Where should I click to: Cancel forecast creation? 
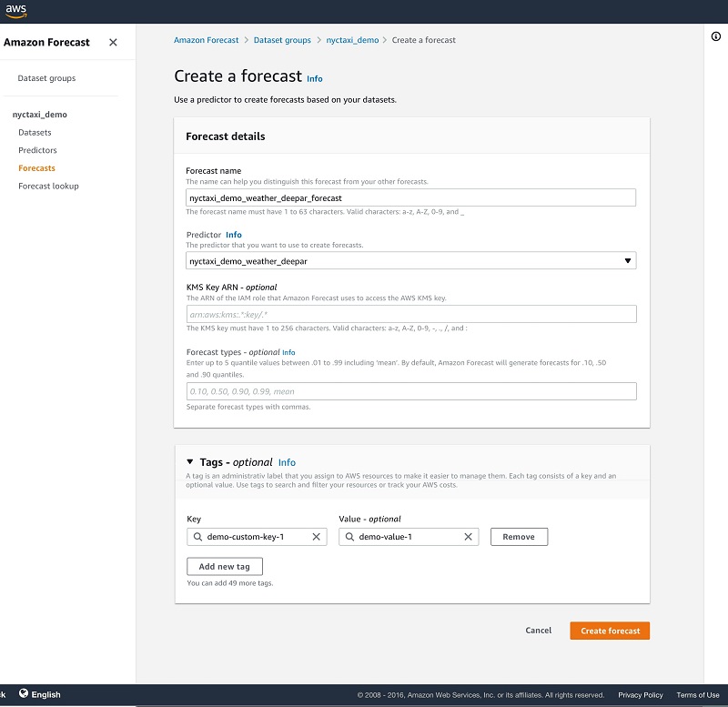click(x=539, y=630)
